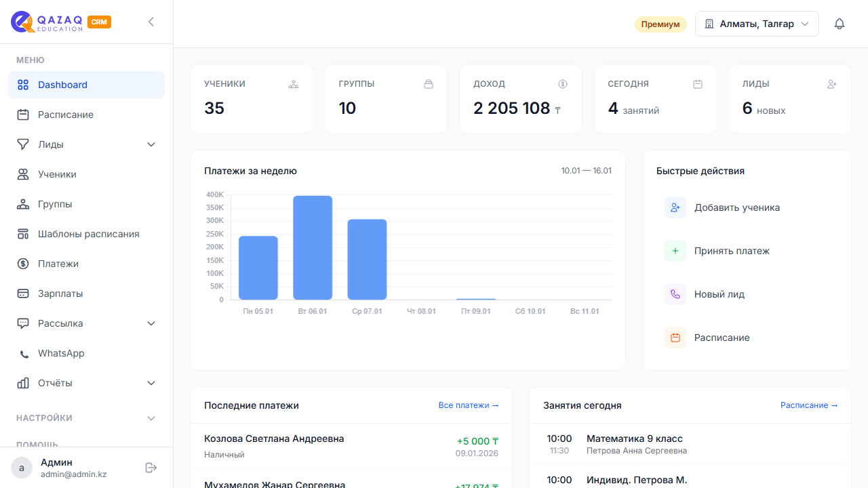Click the +5 000 ₸ payment amount
The image size is (868, 488).
point(477,441)
